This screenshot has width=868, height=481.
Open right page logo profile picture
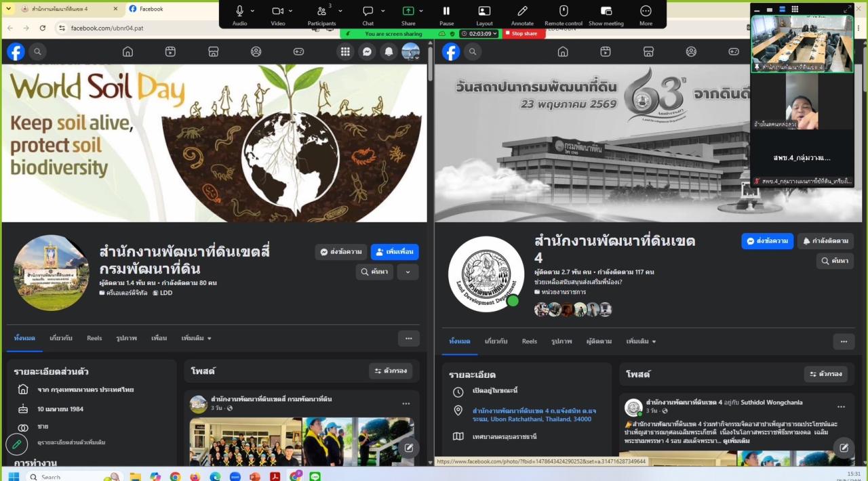point(486,274)
